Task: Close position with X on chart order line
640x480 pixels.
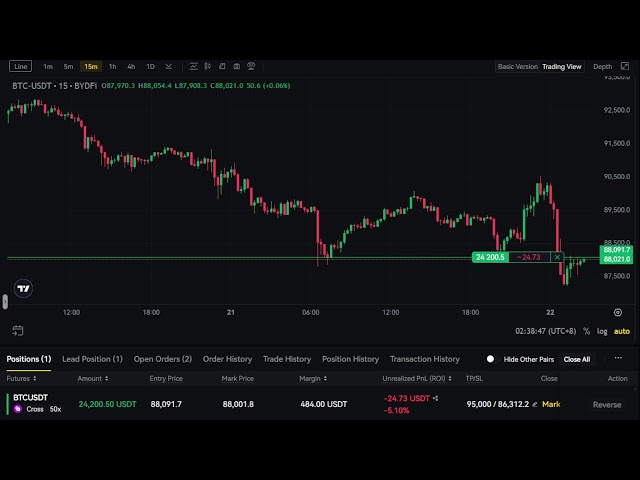Action: 557,257
